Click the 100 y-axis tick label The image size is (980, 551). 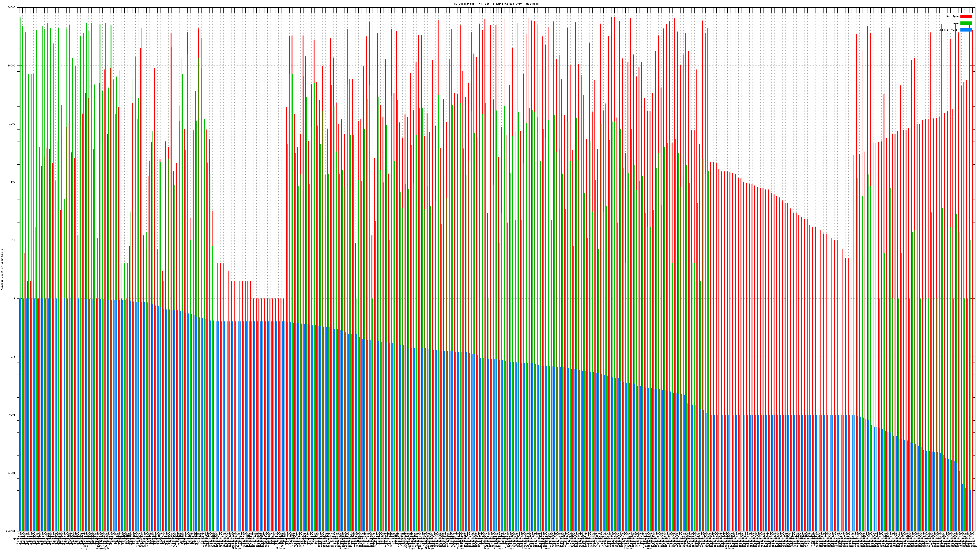tap(13, 182)
